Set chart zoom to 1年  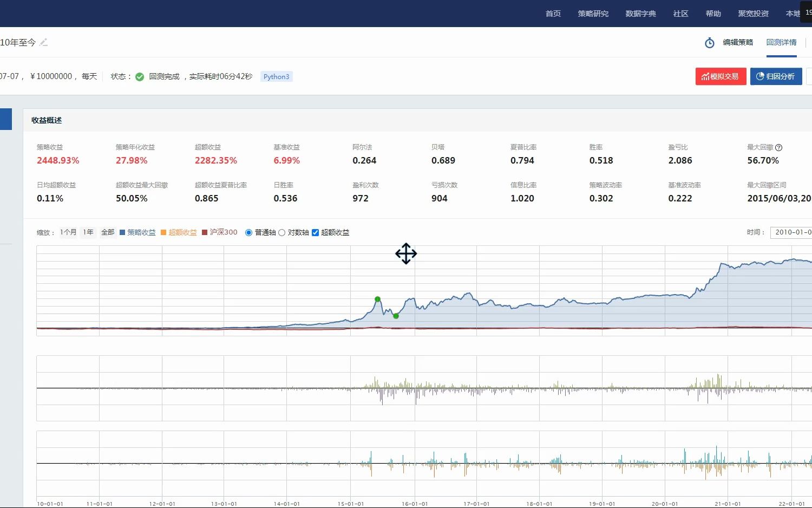click(88, 232)
